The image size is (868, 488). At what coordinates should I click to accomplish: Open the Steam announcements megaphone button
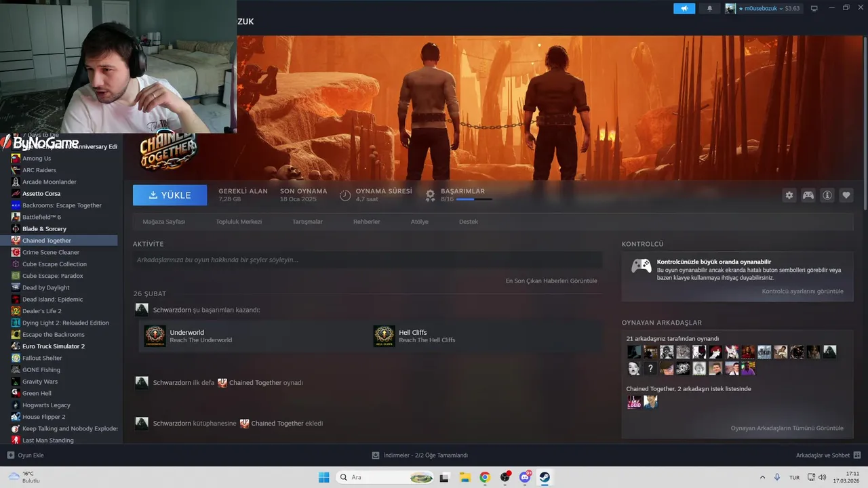(684, 9)
